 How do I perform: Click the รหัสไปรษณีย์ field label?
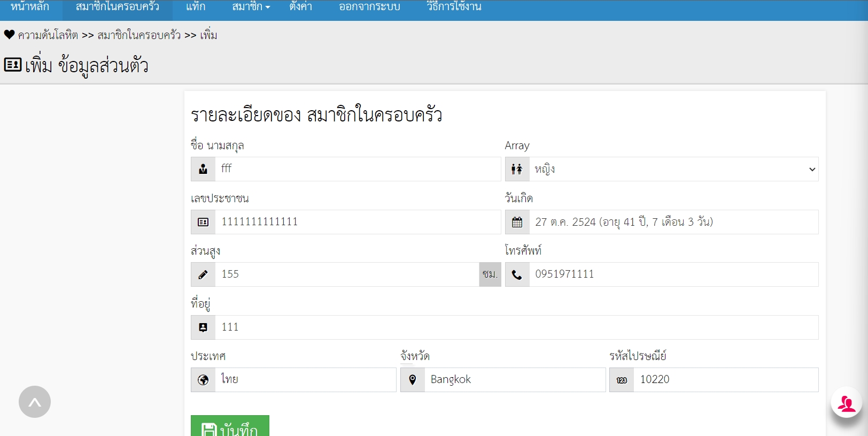[x=638, y=356]
